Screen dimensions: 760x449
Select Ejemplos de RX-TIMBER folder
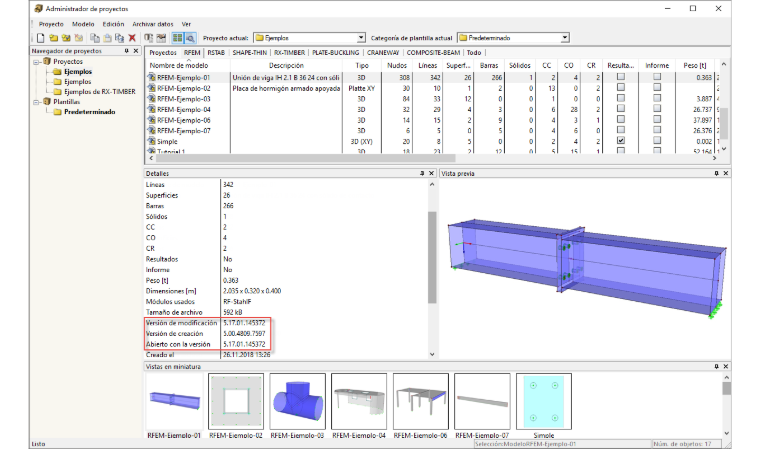(100, 92)
